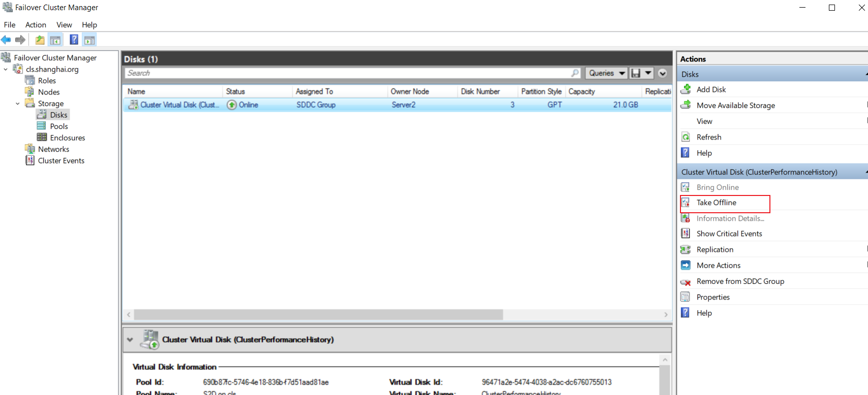The width and height of the screenshot is (868, 395).
Task: Collapse the cls.shanghai.org cluster node
Action: click(x=6, y=69)
